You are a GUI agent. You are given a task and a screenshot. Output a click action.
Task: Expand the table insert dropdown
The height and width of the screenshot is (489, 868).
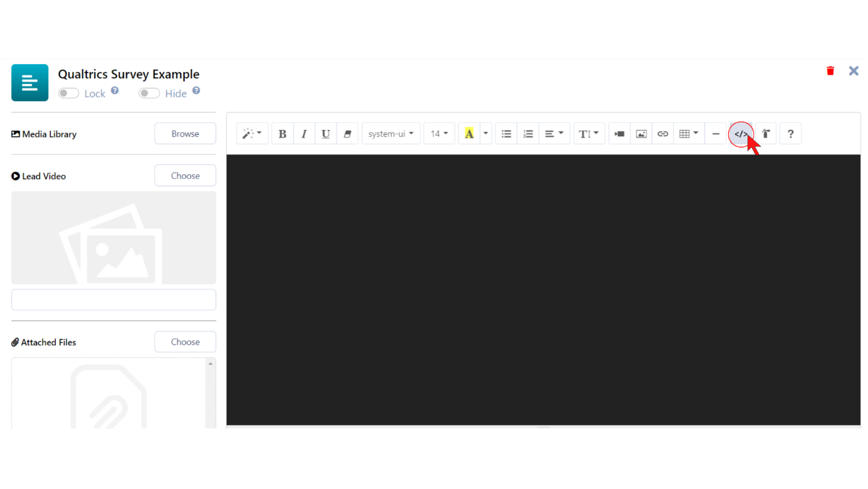(x=689, y=134)
